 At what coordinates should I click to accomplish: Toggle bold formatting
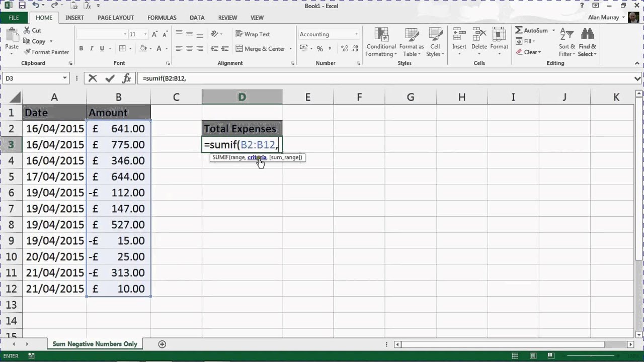coord(81,49)
